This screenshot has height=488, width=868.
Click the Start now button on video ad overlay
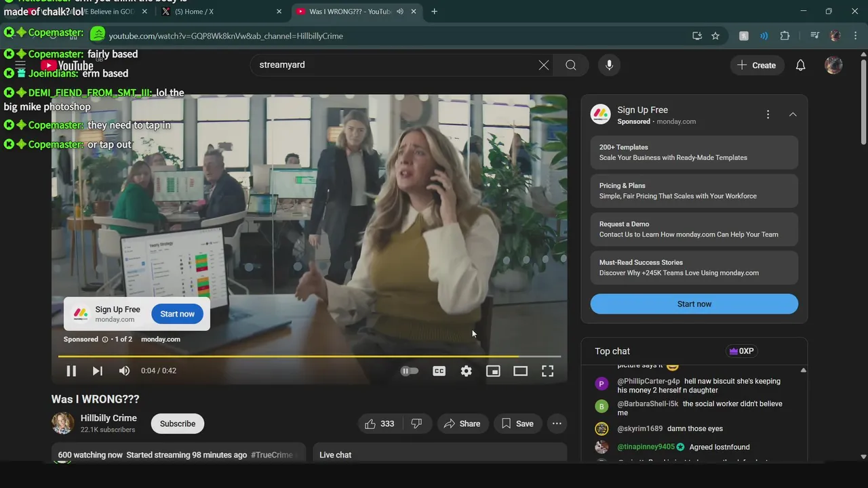click(x=178, y=314)
